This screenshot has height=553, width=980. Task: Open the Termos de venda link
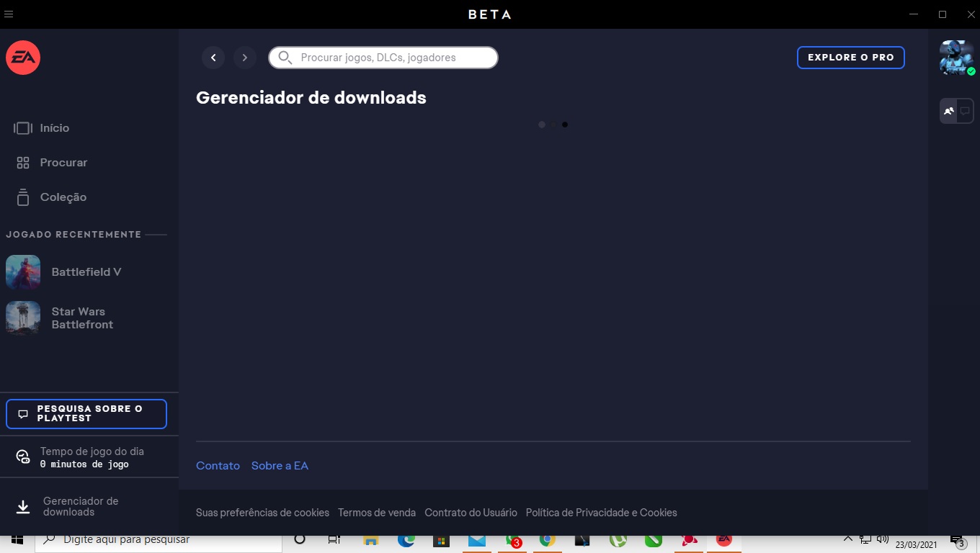(377, 513)
